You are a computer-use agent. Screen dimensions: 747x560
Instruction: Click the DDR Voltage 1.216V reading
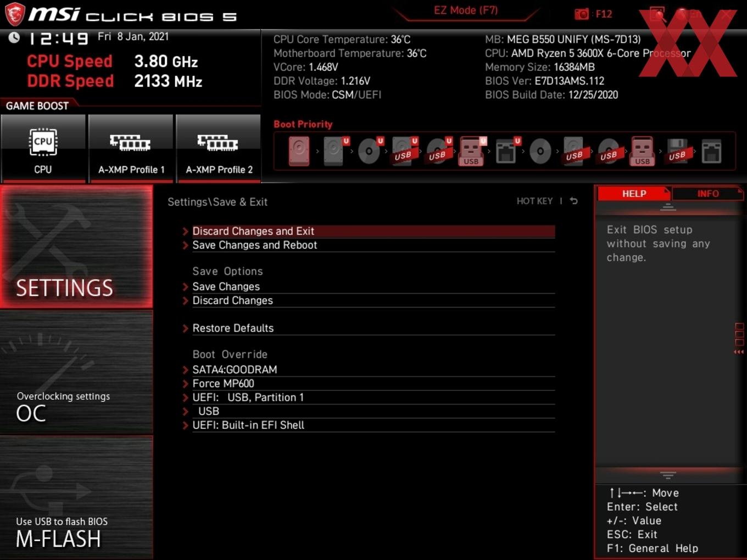[x=322, y=81]
